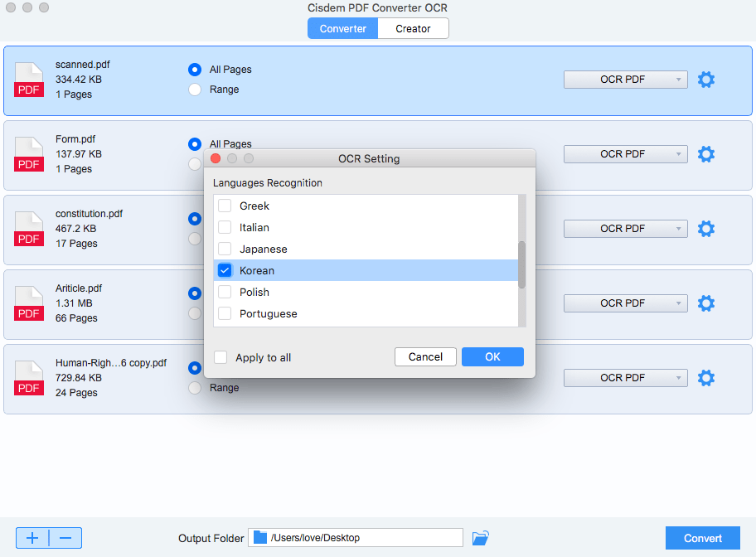Select the Form.pdf file name

point(75,139)
